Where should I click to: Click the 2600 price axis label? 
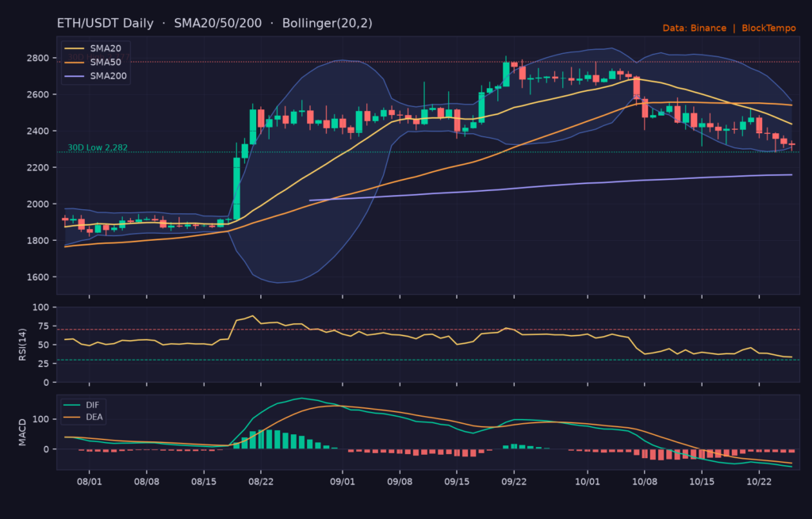[38, 95]
